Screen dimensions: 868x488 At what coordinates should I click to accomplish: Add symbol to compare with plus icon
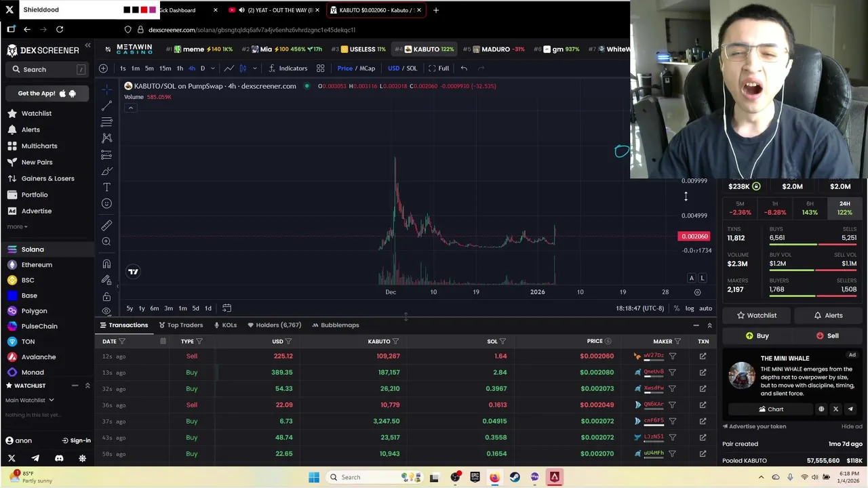click(103, 68)
